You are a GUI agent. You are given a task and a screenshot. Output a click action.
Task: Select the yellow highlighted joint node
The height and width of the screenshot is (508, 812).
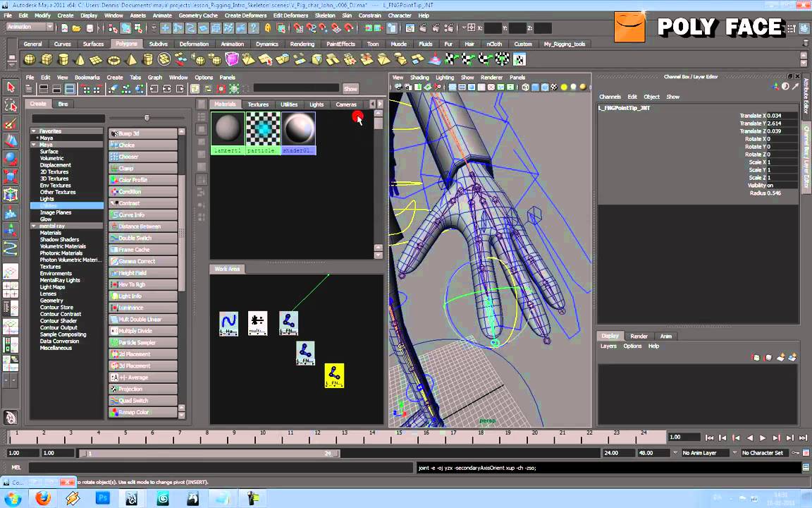click(x=334, y=375)
